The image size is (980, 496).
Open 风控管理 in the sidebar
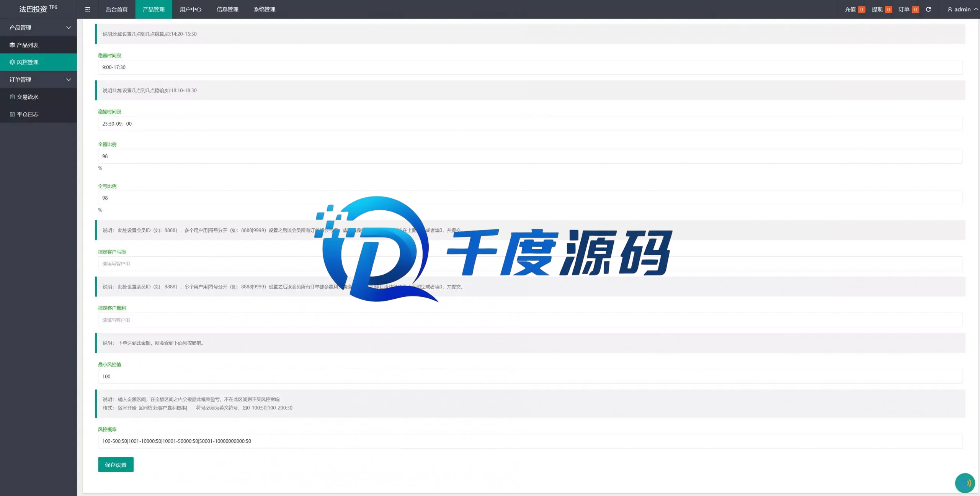(x=38, y=62)
